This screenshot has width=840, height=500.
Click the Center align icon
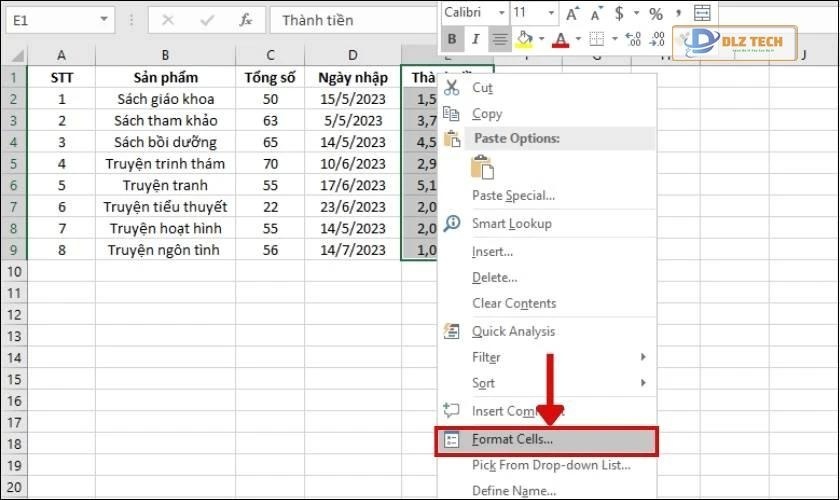499,39
